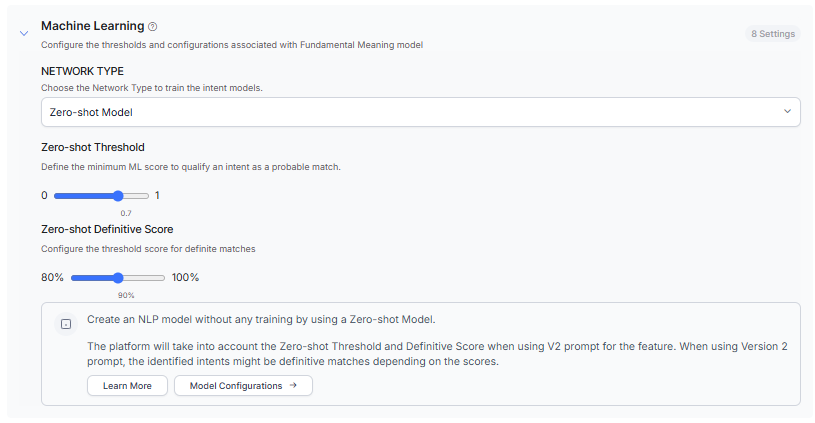Click the Learn More button
This screenshot has width=815, height=423.
pyautogui.click(x=127, y=385)
